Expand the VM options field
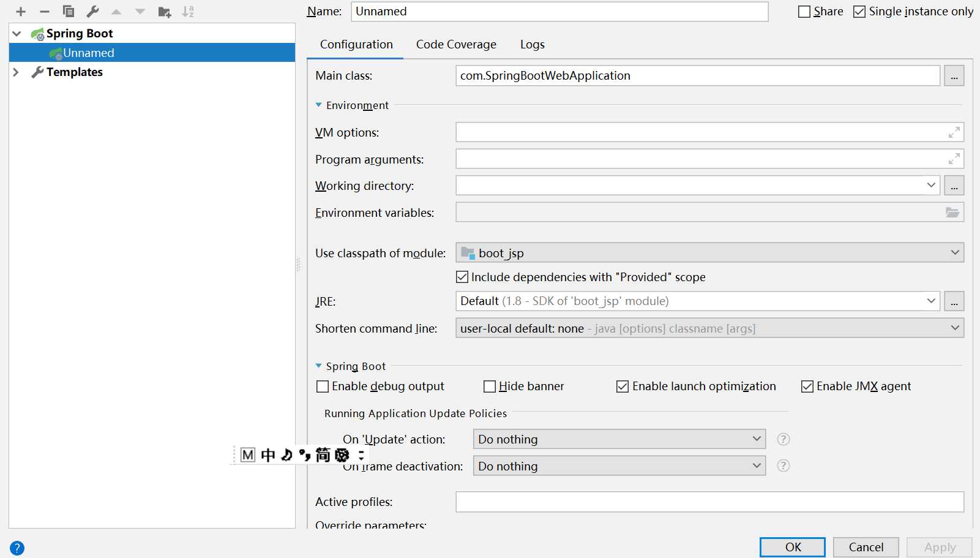 pyautogui.click(x=954, y=132)
